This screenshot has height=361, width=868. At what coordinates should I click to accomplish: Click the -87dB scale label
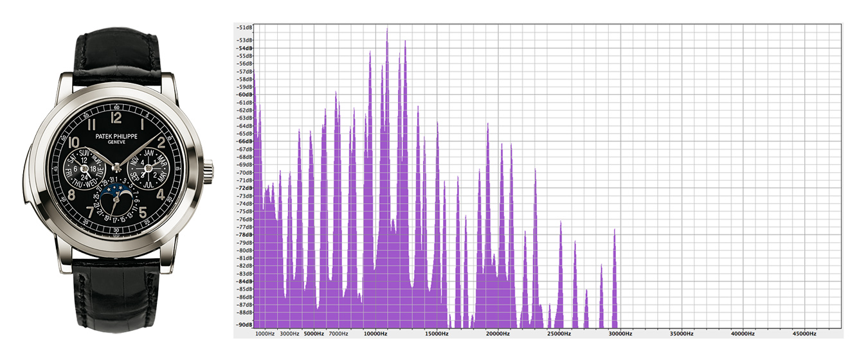pos(244,304)
